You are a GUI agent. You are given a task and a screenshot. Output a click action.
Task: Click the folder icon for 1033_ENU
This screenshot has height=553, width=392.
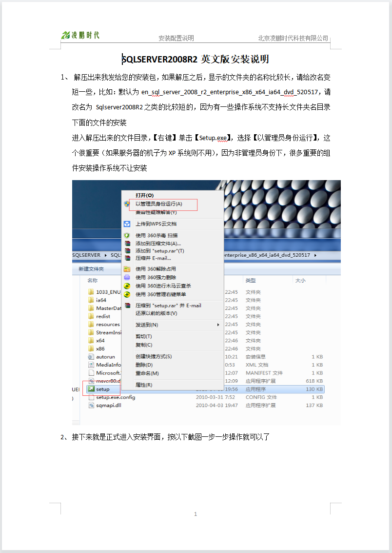point(91,292)
